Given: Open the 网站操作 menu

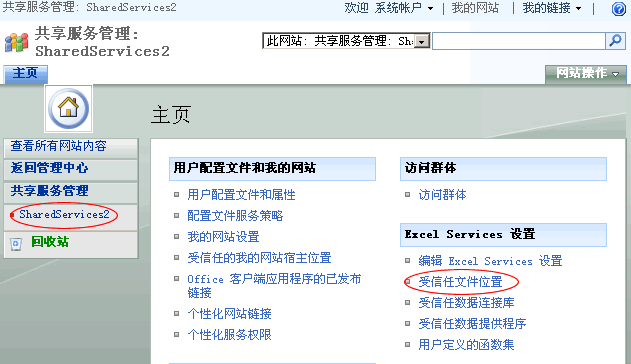Looking at the screenshot, I should click(586, 74).
